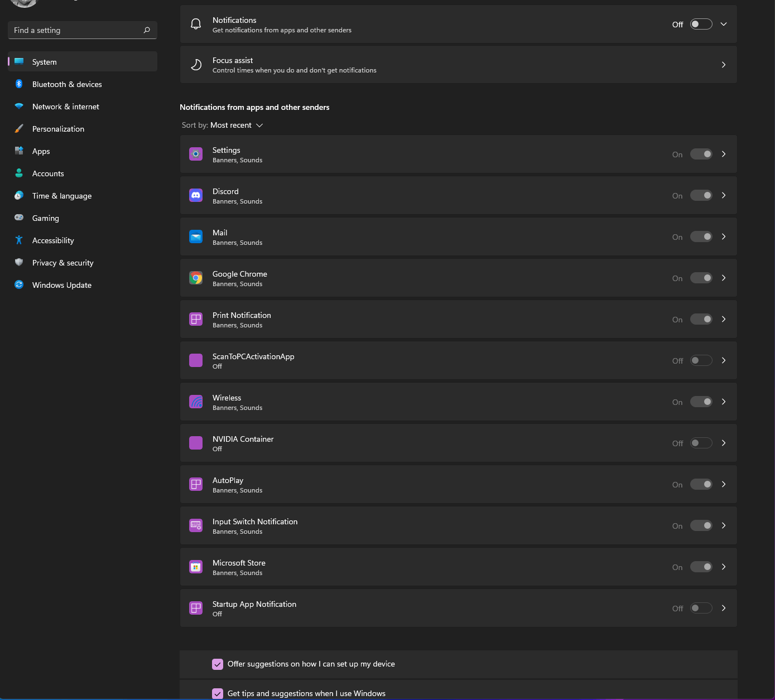Screen dimensions: 775x700
Task: Click the Accessibility figure icon
Action: coord(19,240)
